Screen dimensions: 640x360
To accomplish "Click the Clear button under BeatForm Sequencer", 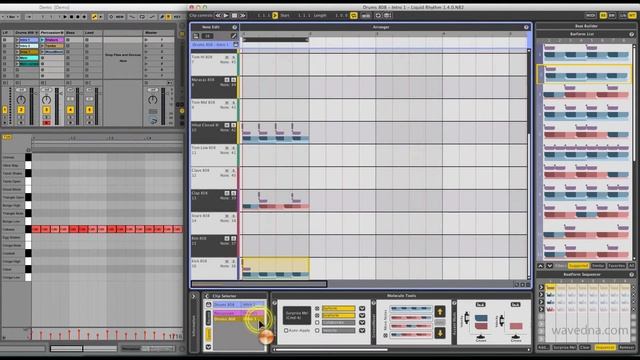I will [x=585, y=347].
